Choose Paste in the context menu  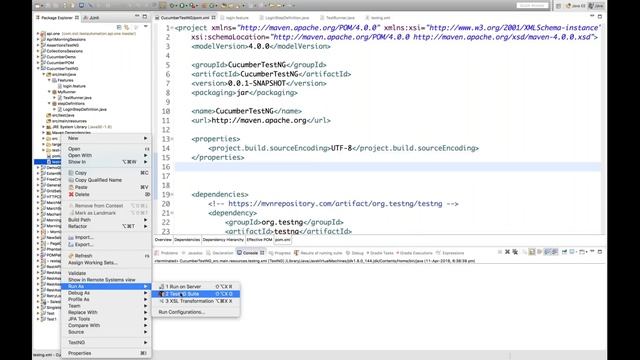(106, 187)
